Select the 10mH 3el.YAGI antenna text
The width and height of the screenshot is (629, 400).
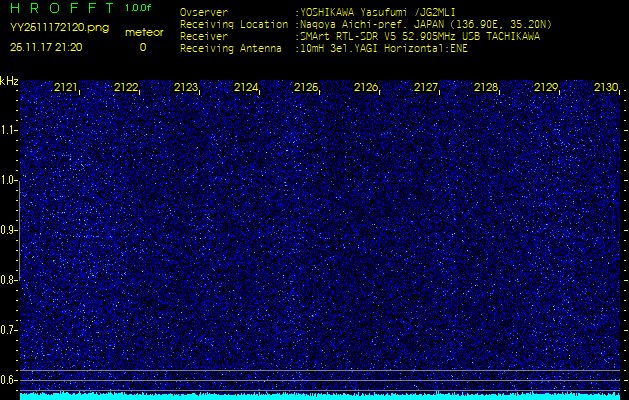tap(383, 46)
